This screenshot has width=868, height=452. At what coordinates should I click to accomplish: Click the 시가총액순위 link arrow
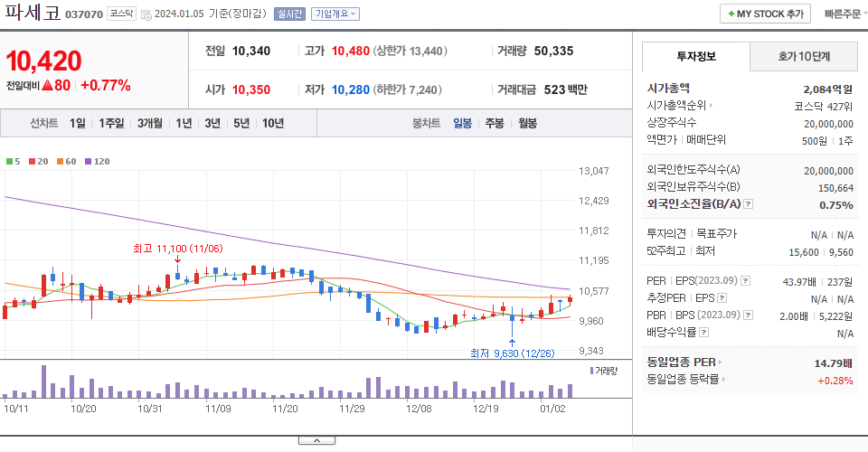click(711, 105)
